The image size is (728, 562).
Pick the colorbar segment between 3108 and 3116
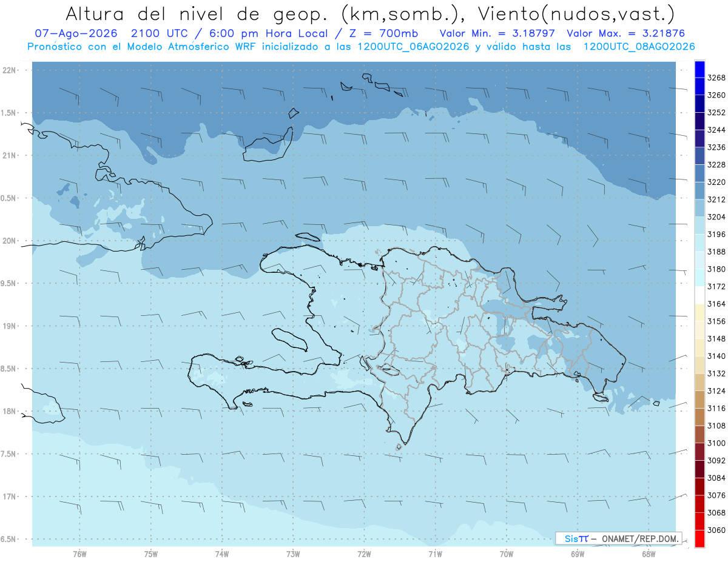click(699, 416)
